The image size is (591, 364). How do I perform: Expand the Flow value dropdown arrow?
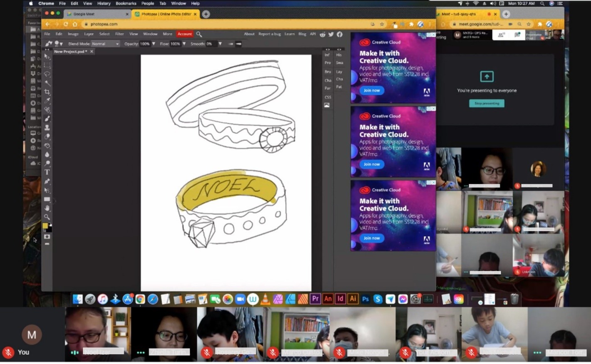point(184,44)
